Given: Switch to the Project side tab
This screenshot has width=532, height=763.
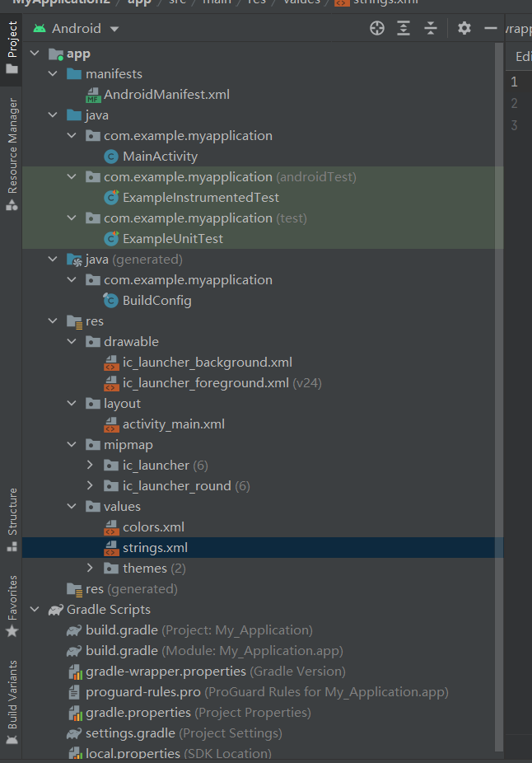Looking at the screenshot, I should pos(12,48).
